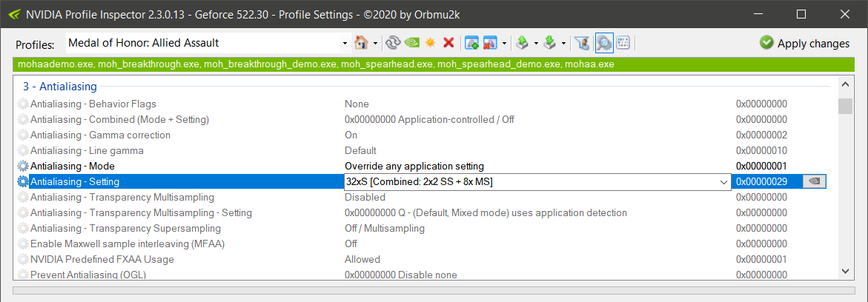Restore profile to NVIDIA defaults (green logo)
Image resolution: width=868 pixels, height=302 pixels.
(x=412, y=43)
